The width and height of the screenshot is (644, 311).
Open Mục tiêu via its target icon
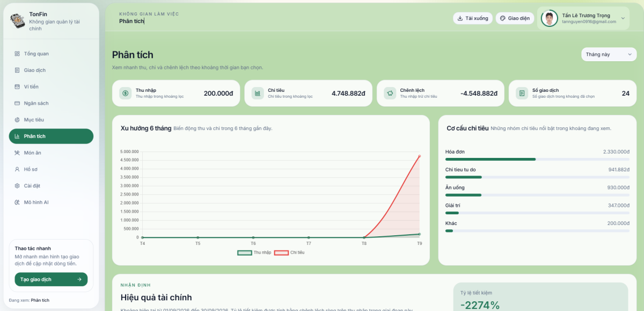pyautogui.click(x=17, y=120)
